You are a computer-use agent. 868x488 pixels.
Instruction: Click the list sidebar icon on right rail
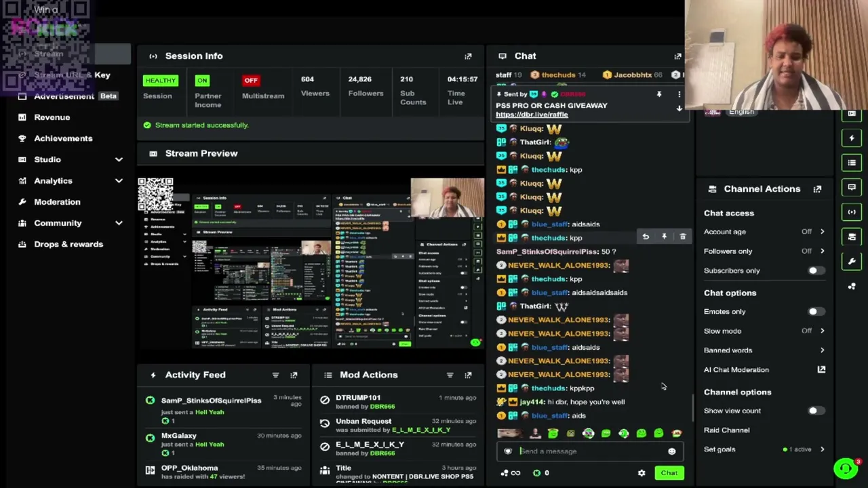pos(852,163)
